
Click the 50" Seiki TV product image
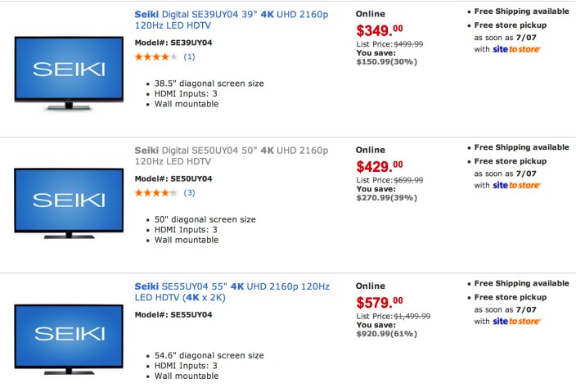tap(70, 203)
